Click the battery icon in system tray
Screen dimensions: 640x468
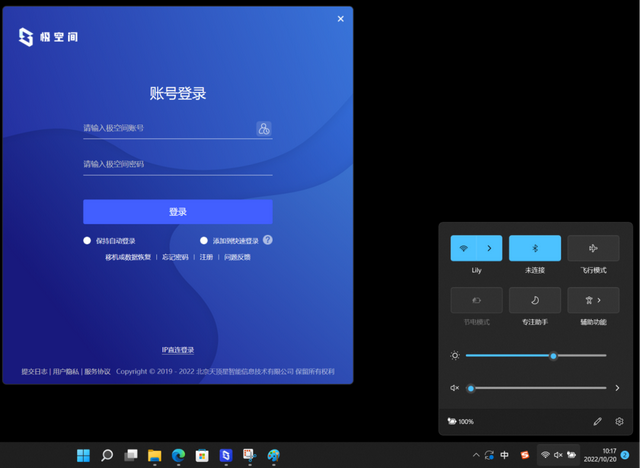(x=571, y=455)
